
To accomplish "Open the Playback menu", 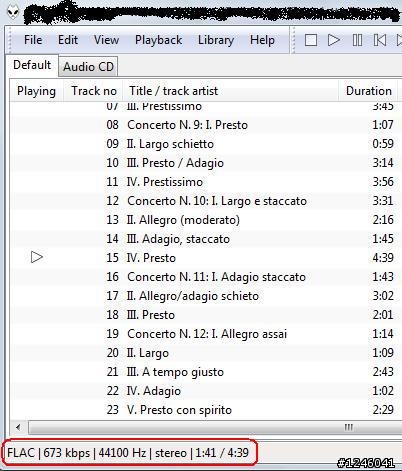I will 158,40.
